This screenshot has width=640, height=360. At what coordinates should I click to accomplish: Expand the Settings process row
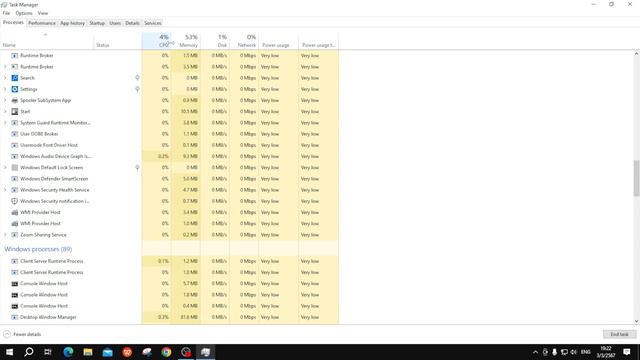point(5,89)
